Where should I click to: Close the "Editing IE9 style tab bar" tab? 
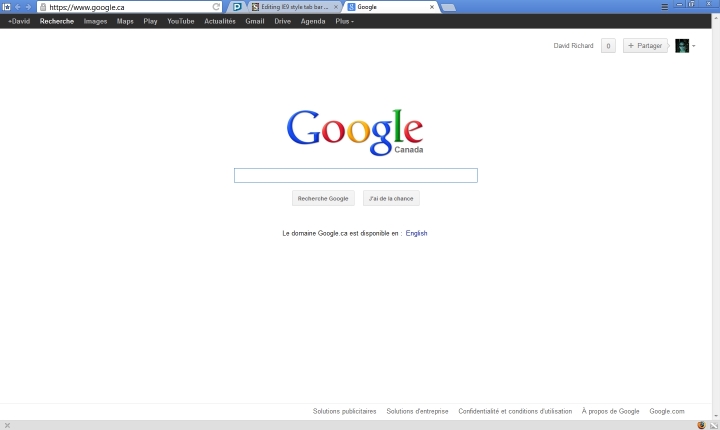pos(336,7)
